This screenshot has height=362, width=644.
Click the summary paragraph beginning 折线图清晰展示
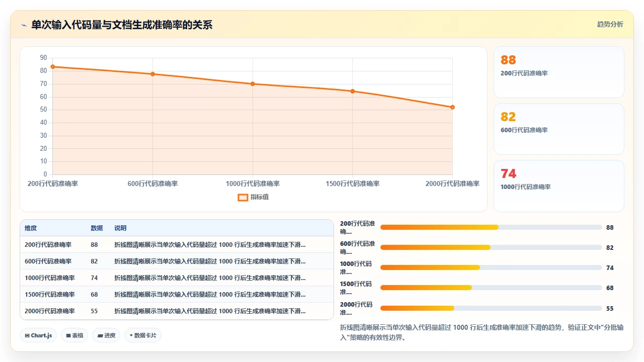tap(482, 332)
